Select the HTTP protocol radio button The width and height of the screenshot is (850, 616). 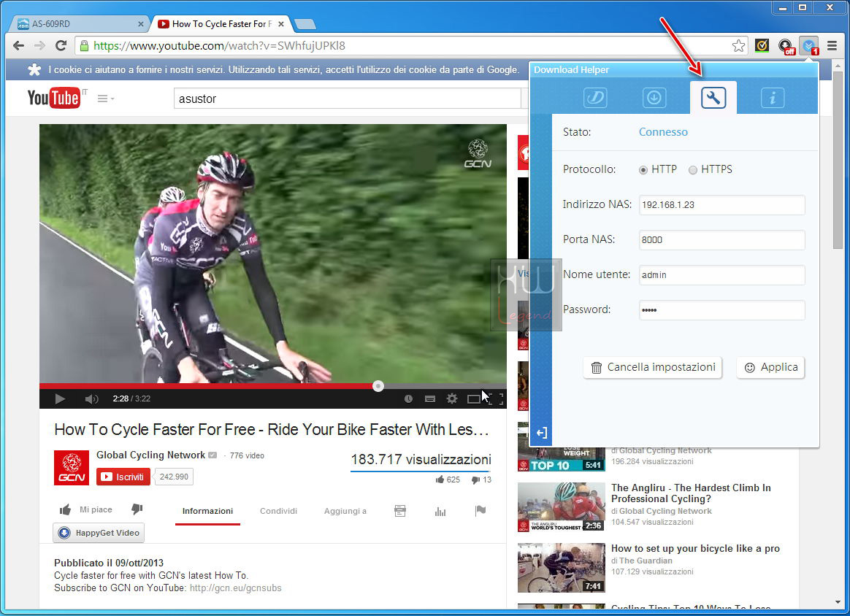pyautogui.click(x=643, y=170)
